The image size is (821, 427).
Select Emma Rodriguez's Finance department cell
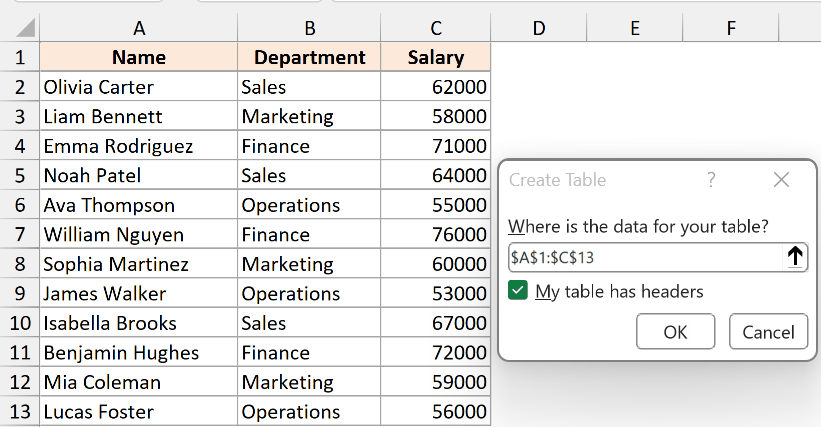tap(309, 146)
